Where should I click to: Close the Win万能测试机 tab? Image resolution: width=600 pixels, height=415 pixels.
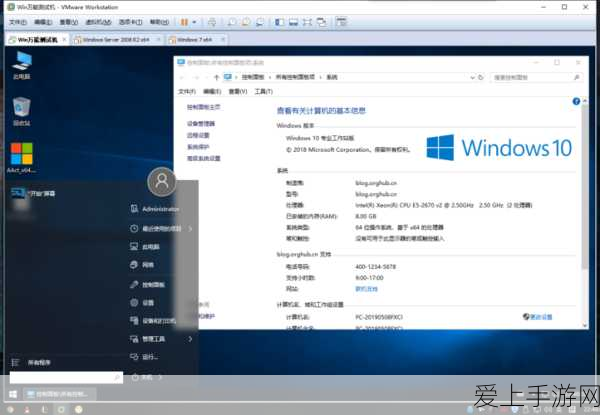click(x=64, y=39)
